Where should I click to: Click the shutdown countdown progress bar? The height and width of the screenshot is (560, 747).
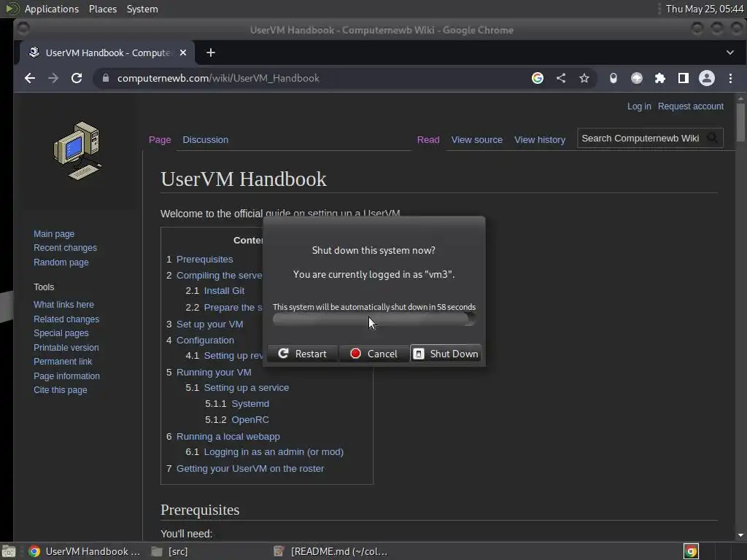(374, 319)
